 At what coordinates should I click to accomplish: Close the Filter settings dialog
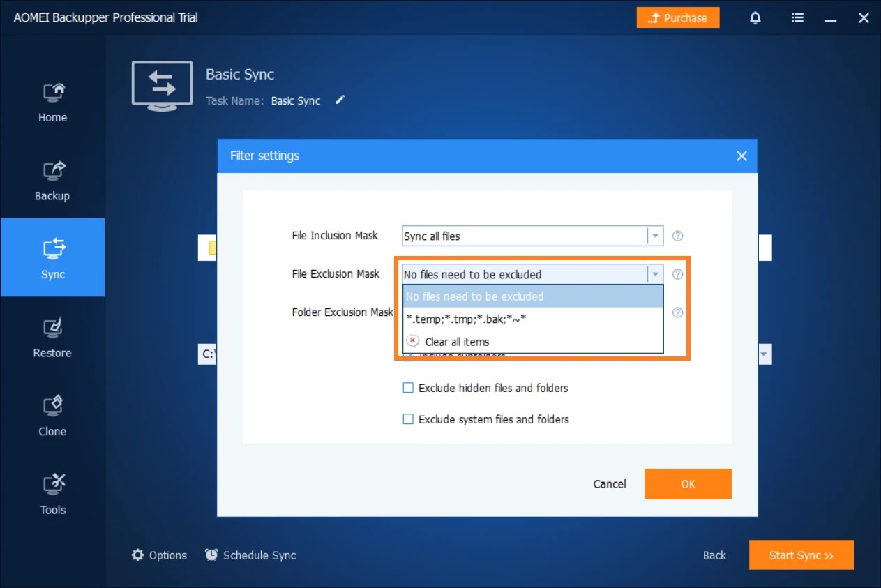[x=741, y=156]
